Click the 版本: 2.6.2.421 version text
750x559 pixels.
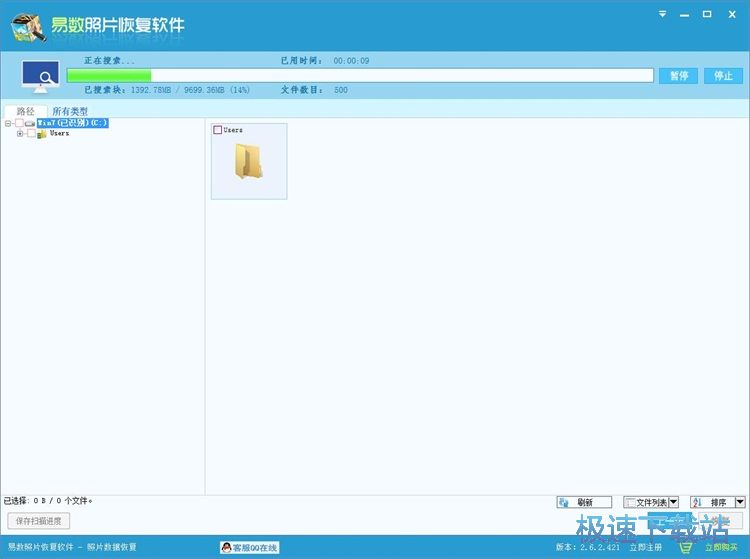click(x=587, y=547)
